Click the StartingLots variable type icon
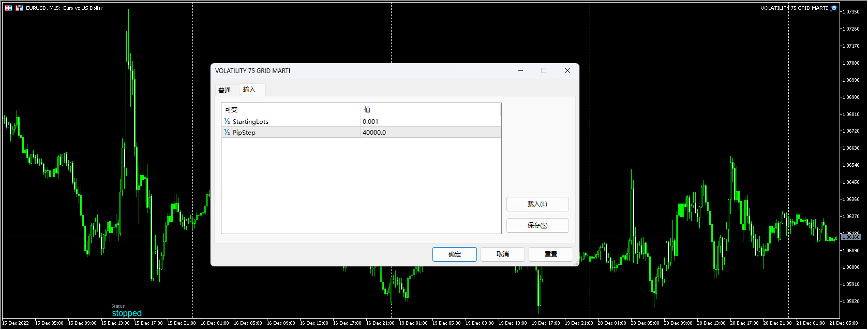The height and width of the screenshot is (330, 868). 227,121
